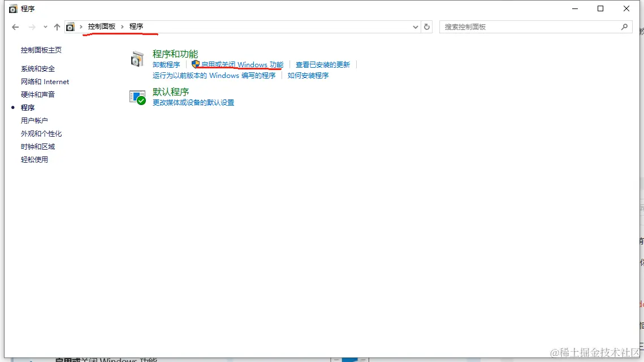Click 如何安装程序 link
This screenshot has width=644, height=362.
[308, 76]
